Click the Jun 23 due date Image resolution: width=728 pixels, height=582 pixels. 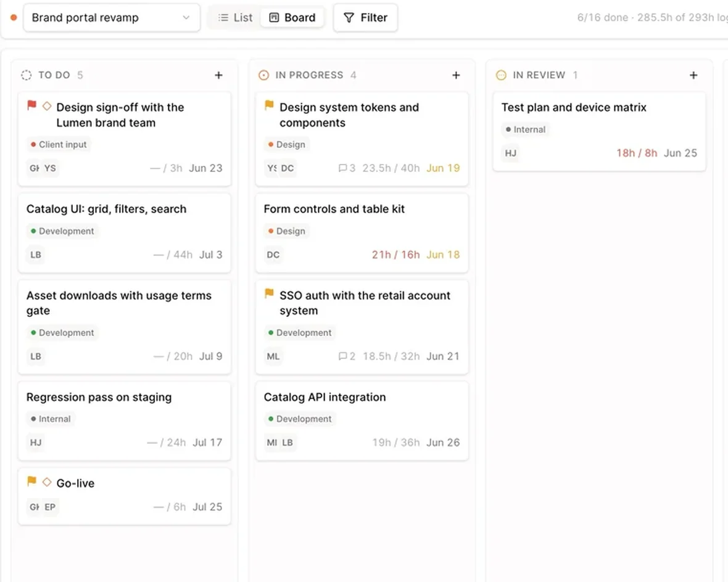point(205,168)
